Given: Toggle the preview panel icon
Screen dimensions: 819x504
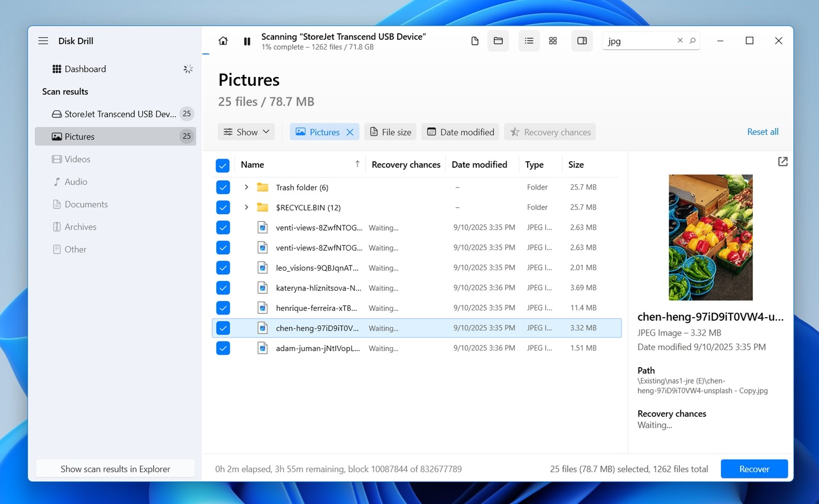Looking at the screenshot, I should (582, 41).
